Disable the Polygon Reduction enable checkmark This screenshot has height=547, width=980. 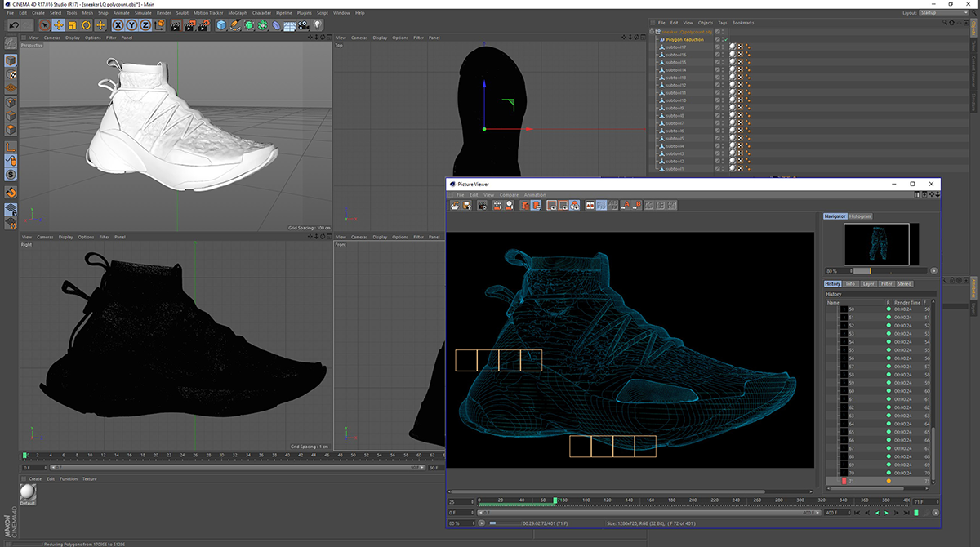point(726,39)
